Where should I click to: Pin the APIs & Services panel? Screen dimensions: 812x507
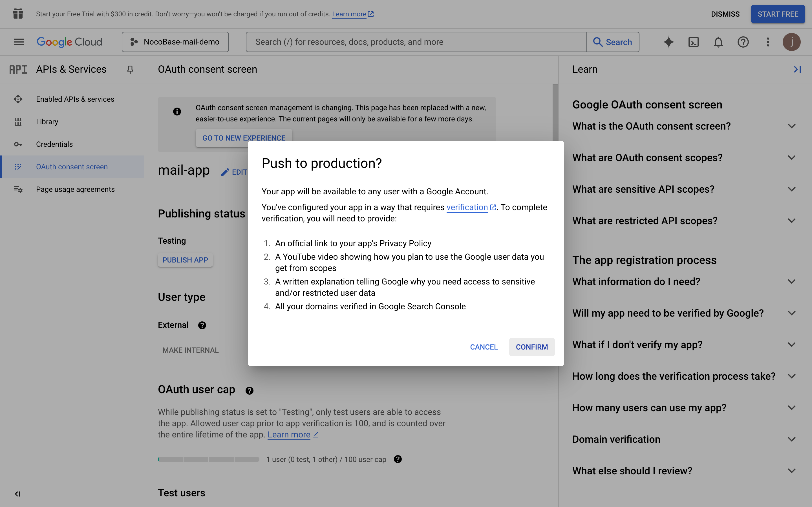[x=130, y=69]
